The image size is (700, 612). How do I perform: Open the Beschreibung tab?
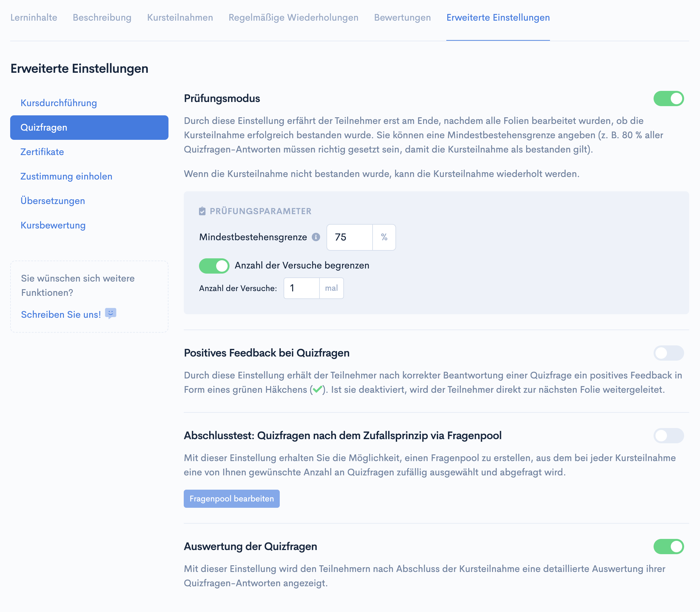coord(102,17)
